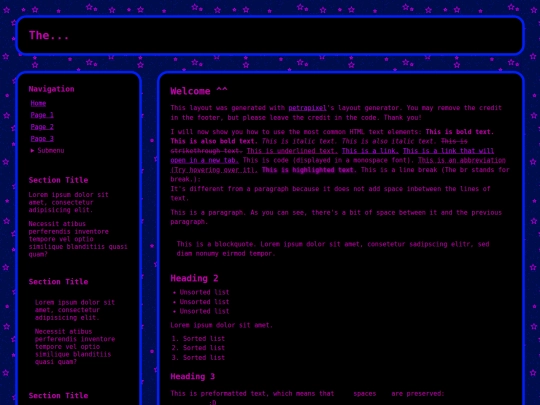This screenshot has width=540, height=405.
Task: Click the 'This is highlighted text' phrase
Action: pyautogui.click(x=307, y=170)
